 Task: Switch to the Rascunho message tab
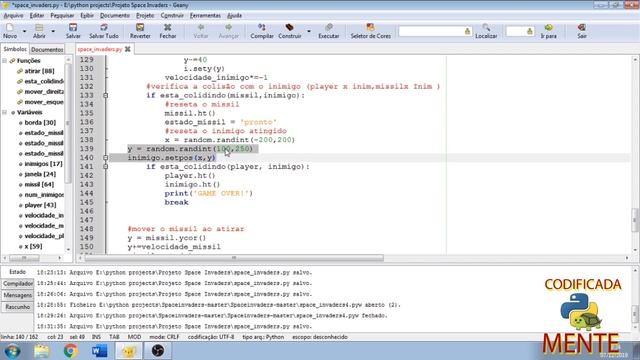click(18, 307)
